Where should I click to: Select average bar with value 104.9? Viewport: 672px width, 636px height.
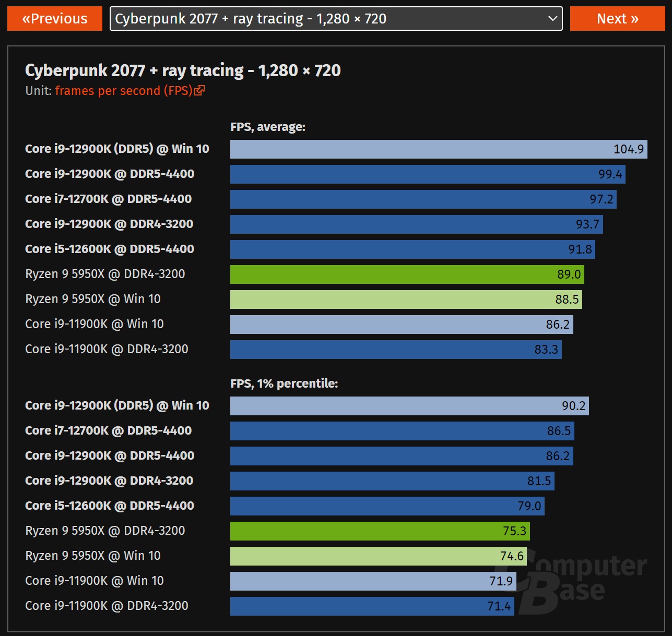point(439,149)
